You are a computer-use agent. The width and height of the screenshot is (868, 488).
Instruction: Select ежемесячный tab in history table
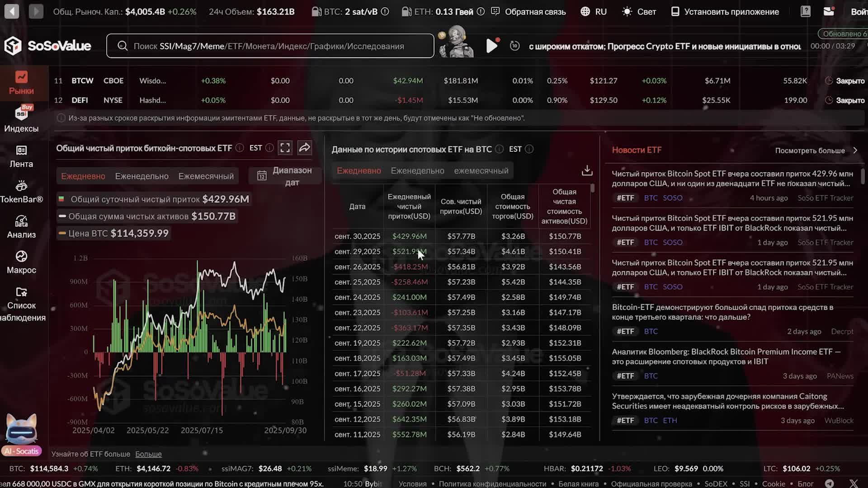481,171
